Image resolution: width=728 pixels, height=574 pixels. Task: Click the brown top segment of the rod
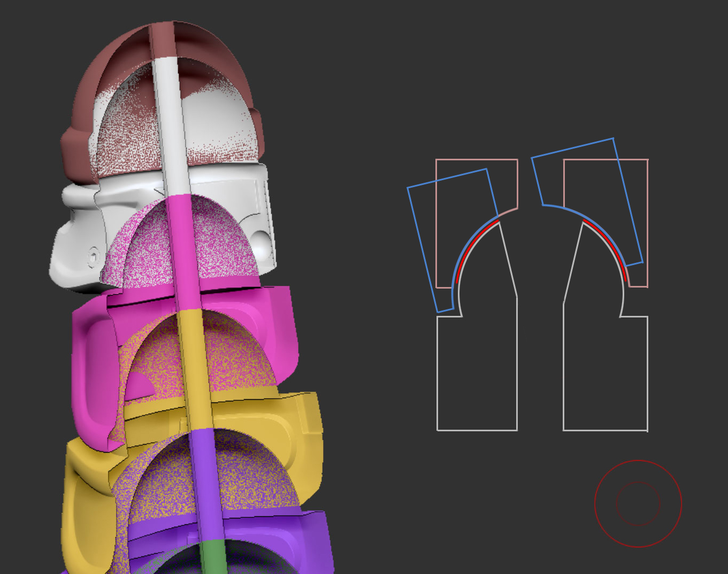pyautogui.click(x=163, y=40)
